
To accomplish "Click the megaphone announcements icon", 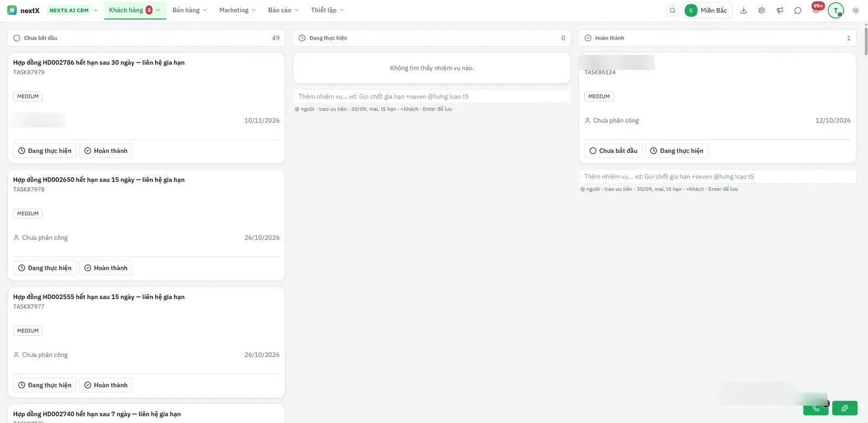I will (780, 10).
